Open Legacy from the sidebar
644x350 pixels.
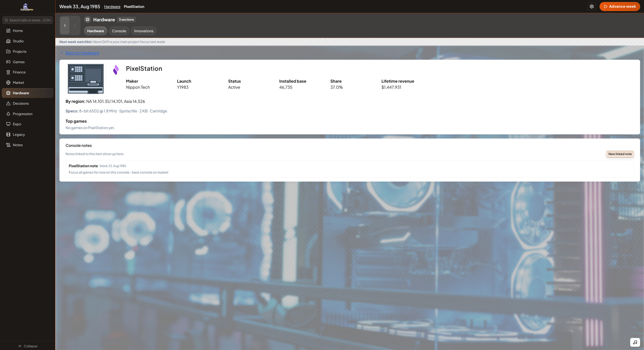[x=19, y=134]
